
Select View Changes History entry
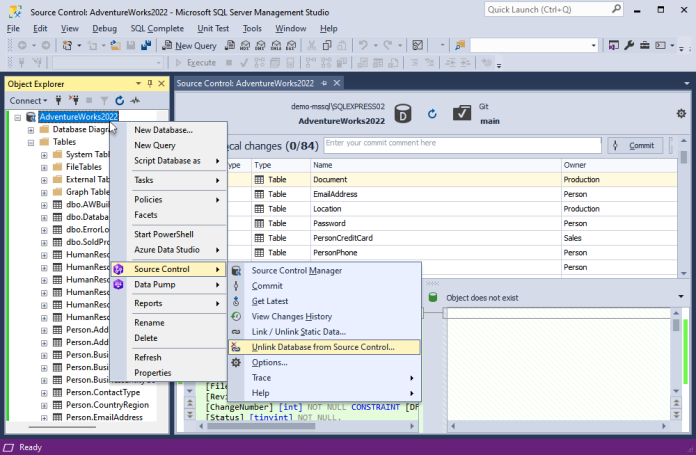click(x=291, y=316)
